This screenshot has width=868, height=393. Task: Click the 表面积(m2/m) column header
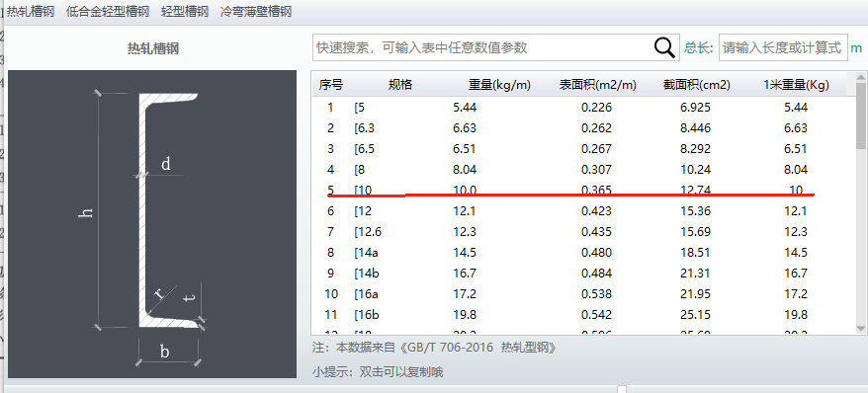point(597,85)
